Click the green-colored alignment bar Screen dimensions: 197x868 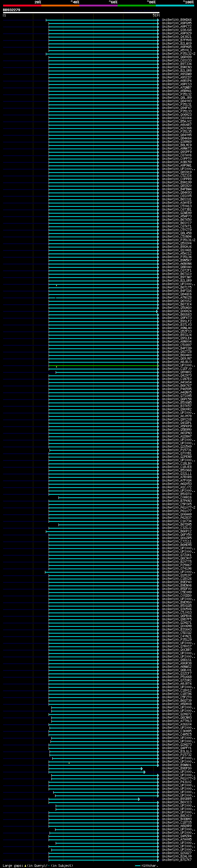tap(104, 365)
